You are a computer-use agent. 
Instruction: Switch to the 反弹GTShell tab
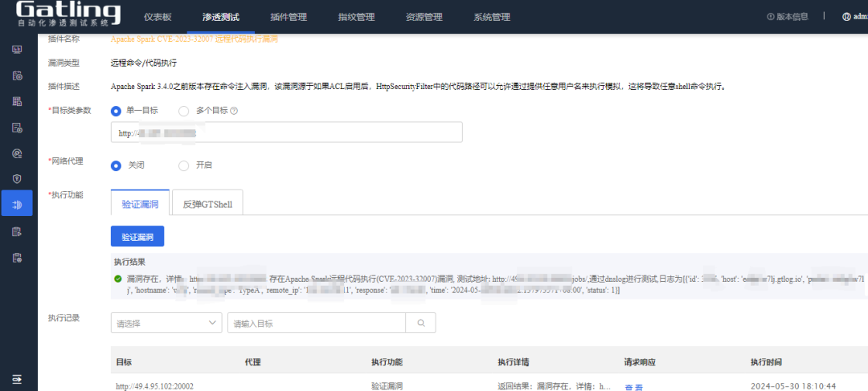[x=207, y=204]
